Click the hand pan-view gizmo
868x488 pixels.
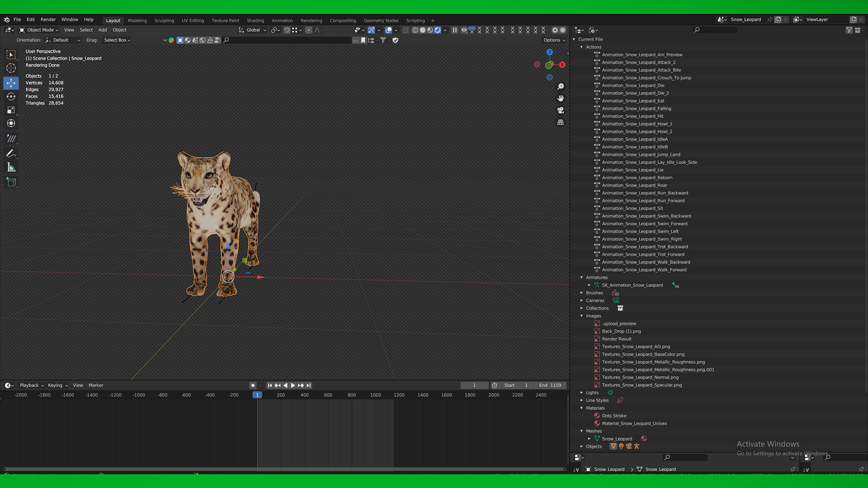[560, 98]
